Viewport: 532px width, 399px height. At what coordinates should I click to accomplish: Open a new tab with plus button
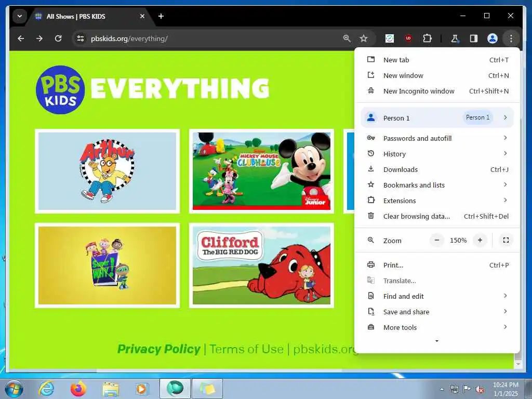tap(161, 16)
